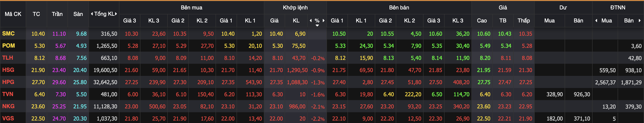Open the POM stock symbol
644x123 pixels.
coord(8,45)
